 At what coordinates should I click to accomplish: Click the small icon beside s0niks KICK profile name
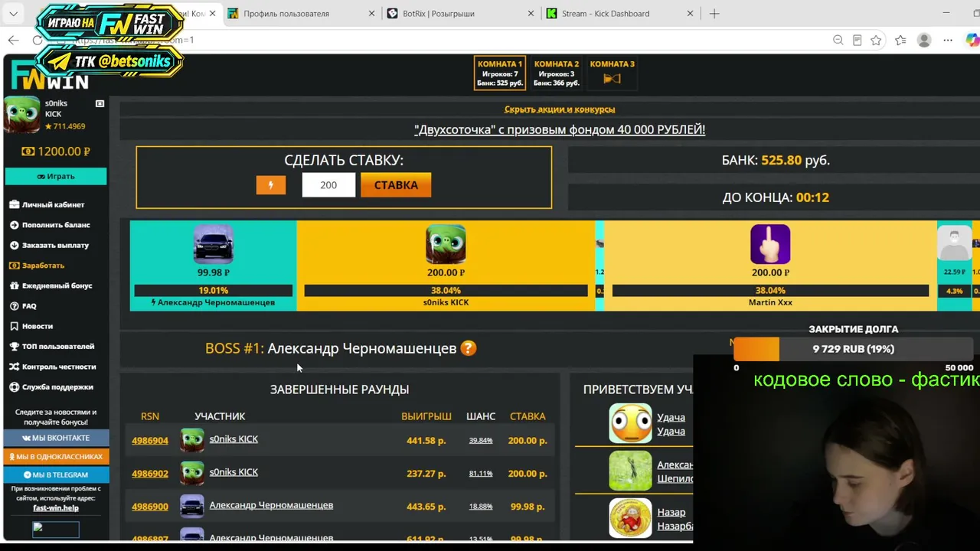(x=100, y=103)
